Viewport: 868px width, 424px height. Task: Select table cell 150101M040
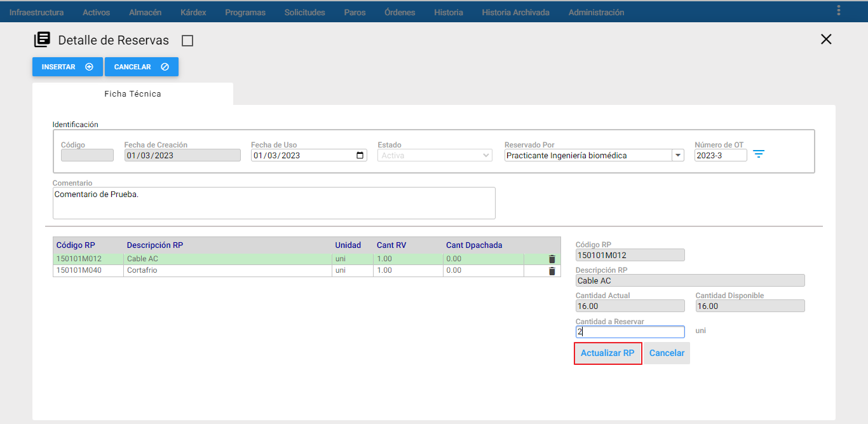88,271
